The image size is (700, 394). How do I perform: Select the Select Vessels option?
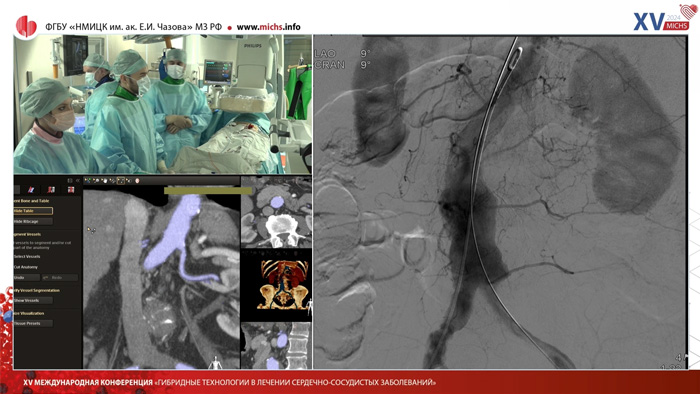click(x=27, y=257)
